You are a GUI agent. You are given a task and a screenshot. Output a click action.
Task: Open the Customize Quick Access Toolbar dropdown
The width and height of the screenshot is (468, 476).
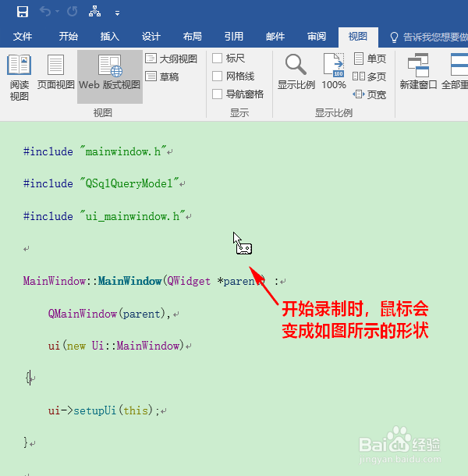pyautogui.click(x=117, y=13)
